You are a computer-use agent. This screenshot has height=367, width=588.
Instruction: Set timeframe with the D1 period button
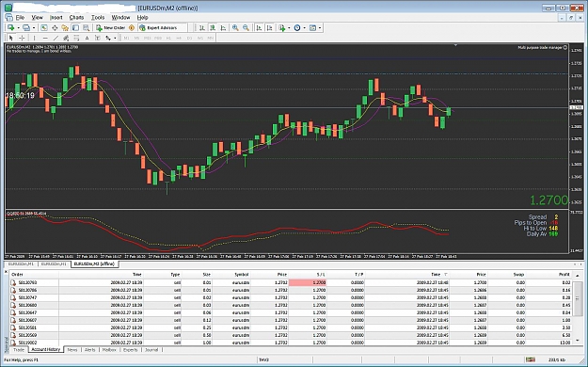[x=190, y=38]
